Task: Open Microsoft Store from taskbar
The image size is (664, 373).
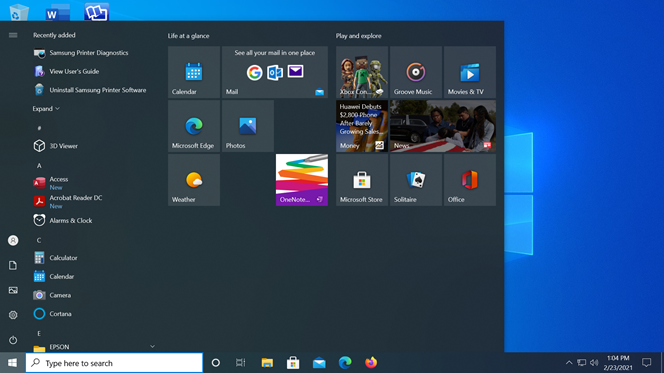Action: (293, 363)
